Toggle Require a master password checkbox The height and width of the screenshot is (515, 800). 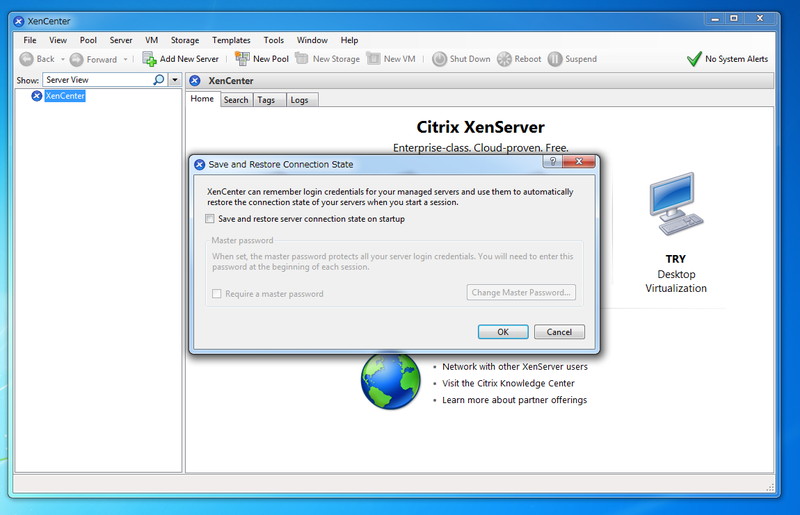(x=217, y=294)
